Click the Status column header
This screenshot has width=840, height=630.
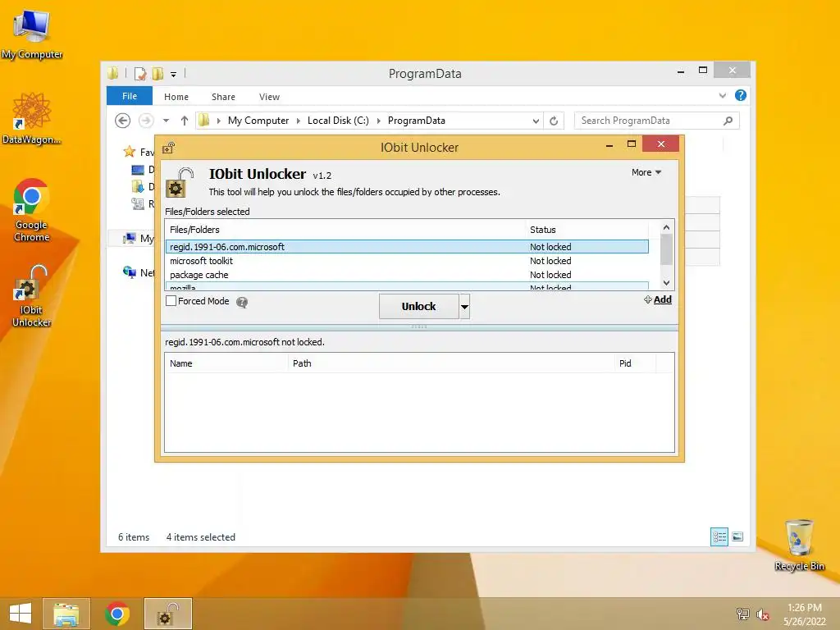point(587,230)
